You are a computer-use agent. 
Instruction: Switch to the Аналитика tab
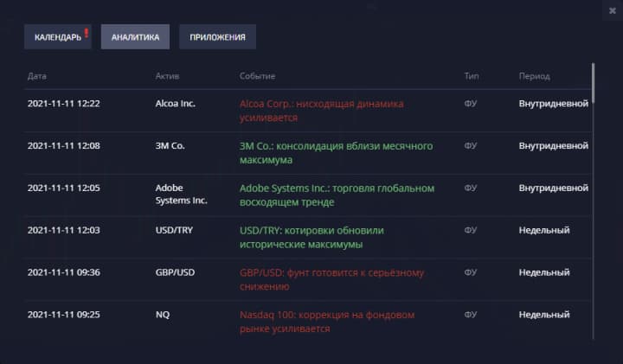[x=135, y=37]
